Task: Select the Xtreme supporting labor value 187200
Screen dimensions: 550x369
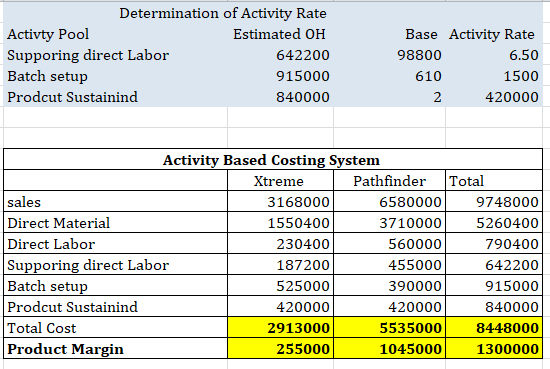Action: 303,265
